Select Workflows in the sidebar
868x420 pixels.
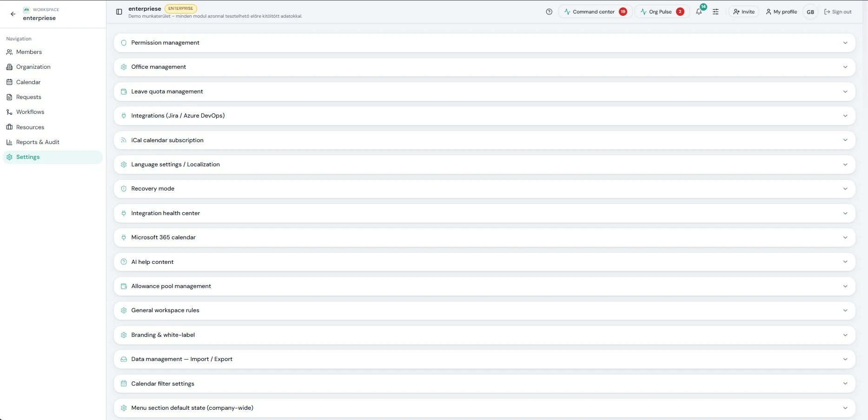tap(53, 112)
